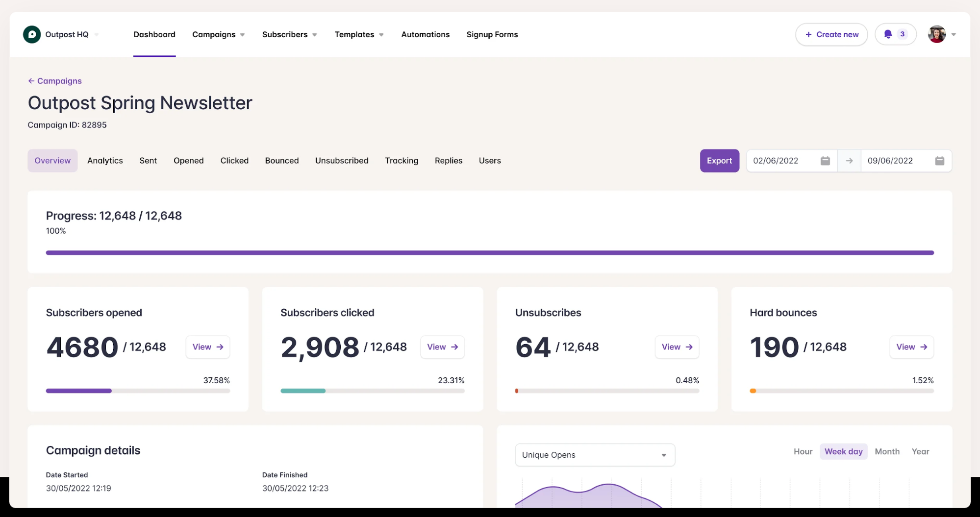Switch to the Unsubscribed tab

pyautogui.click(x=342, y=161)
